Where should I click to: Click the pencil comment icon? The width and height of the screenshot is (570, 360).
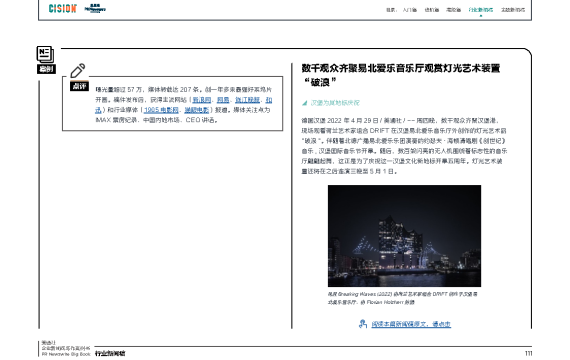pyautogui.click(x=77, y=71)
